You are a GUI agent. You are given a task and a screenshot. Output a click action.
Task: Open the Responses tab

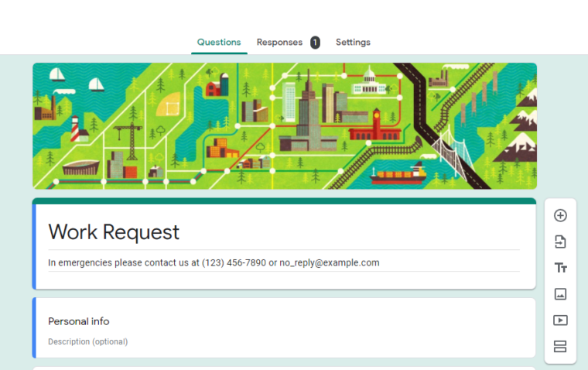[279, 43]
